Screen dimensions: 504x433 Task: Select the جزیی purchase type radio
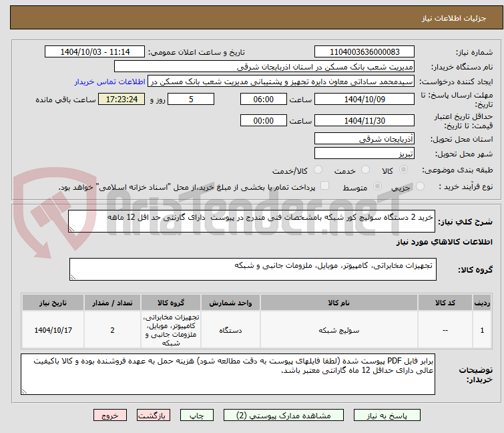click(420, 186)
